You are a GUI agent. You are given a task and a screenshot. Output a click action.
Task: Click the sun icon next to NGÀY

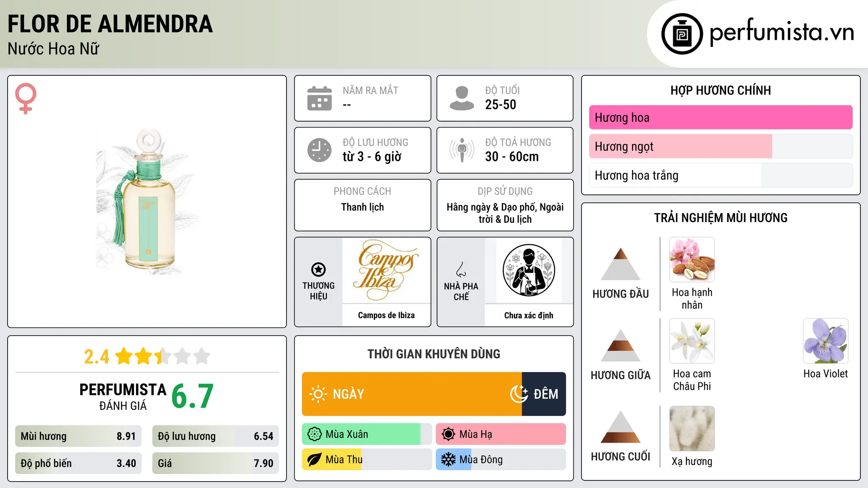click(318, 394)
